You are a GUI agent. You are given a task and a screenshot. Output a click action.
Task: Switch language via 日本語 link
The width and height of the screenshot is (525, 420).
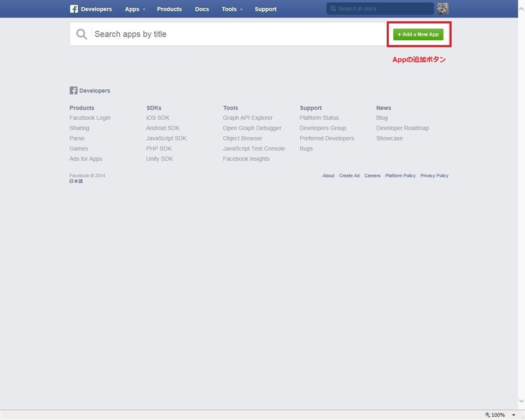click(x=76, y=181)
